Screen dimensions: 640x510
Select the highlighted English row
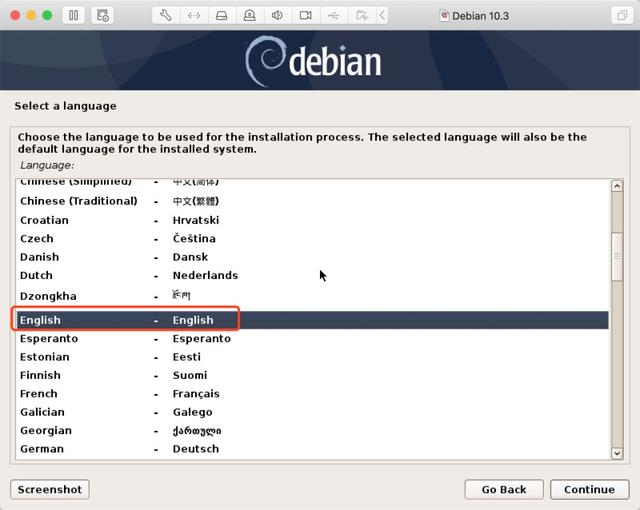[x=312, y=320]
